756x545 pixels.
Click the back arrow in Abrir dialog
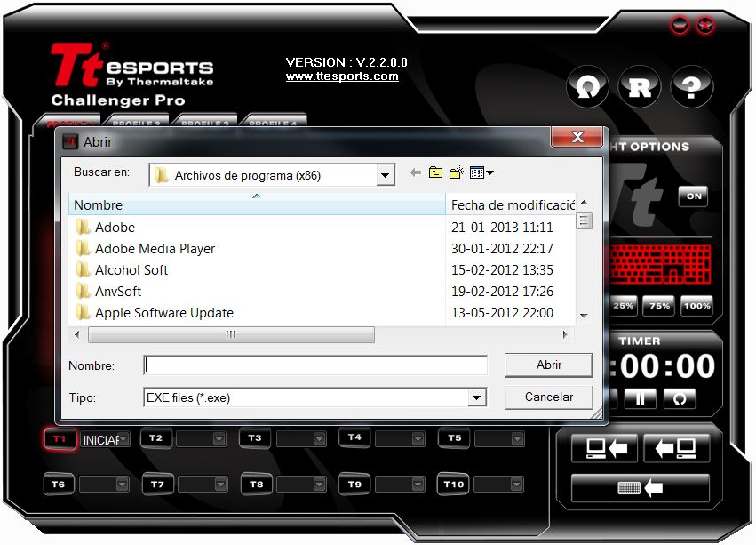[x=415, y=172]
